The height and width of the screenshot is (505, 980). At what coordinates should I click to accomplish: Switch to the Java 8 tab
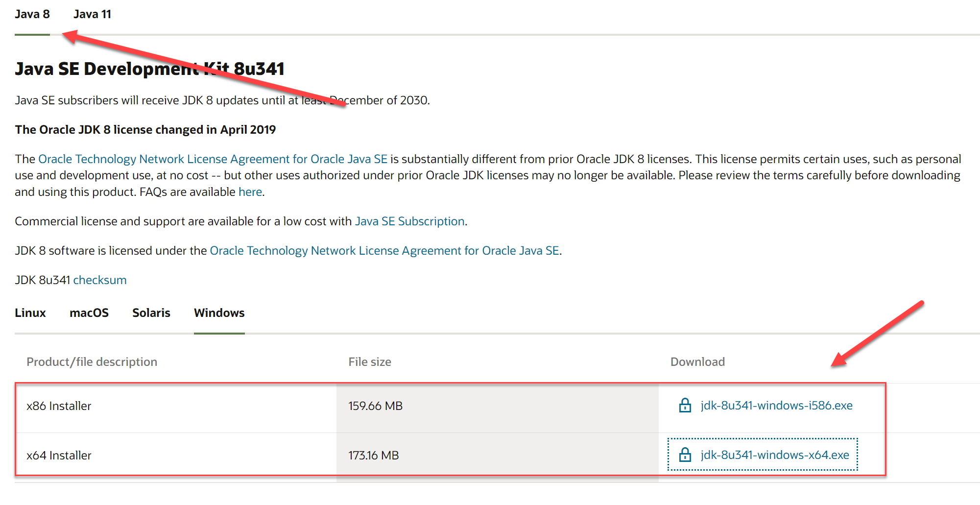[x=32, y=14]
